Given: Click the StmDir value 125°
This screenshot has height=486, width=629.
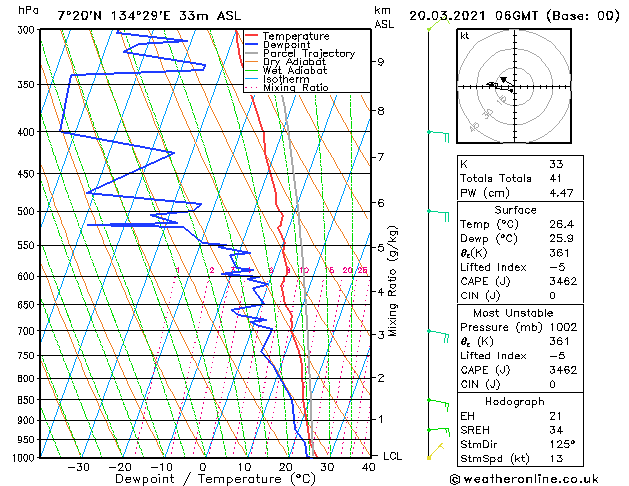Looking at the screenshot, I should click(x=562, y=444).
